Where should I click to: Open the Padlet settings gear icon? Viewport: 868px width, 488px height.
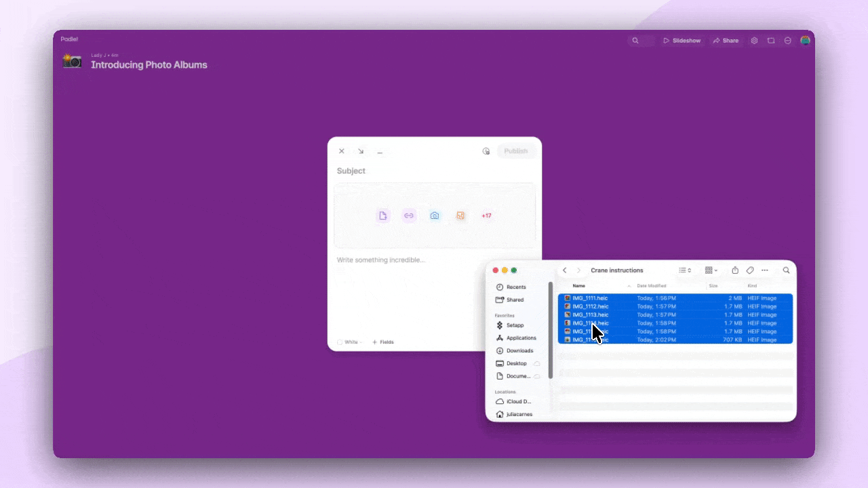(754, 41)
